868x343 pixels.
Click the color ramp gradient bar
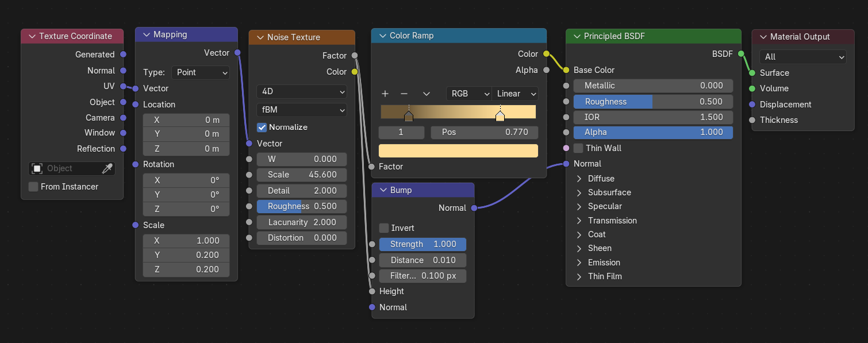458,111
